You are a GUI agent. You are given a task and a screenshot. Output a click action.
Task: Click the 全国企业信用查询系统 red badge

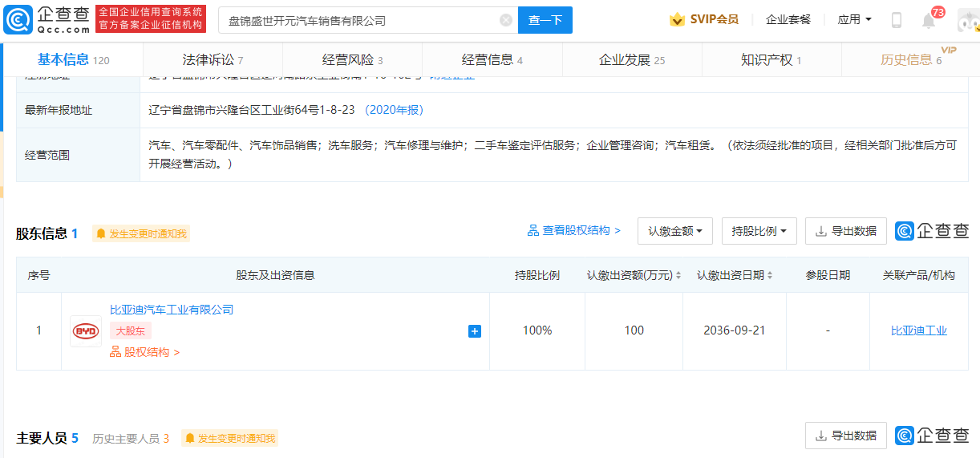tap(151, 19)
